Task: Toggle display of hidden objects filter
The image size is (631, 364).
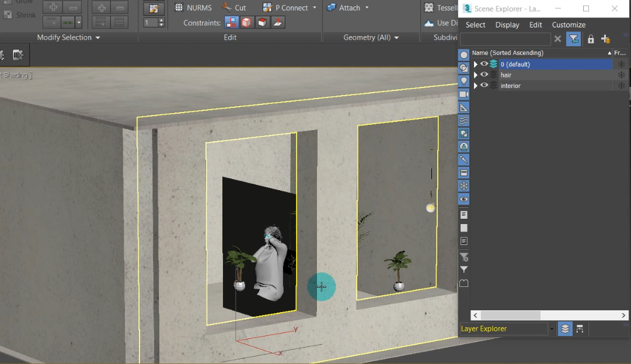Action: [x=463, y=199]
